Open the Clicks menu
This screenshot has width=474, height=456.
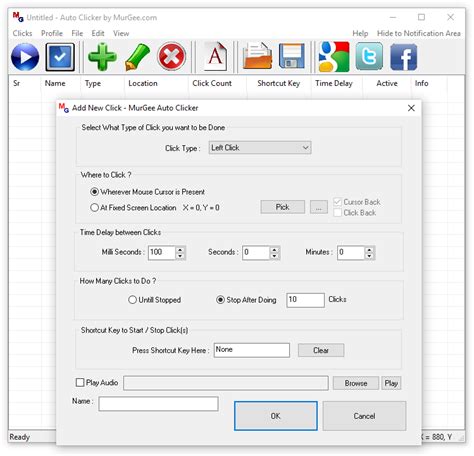[x=22, y=33]
